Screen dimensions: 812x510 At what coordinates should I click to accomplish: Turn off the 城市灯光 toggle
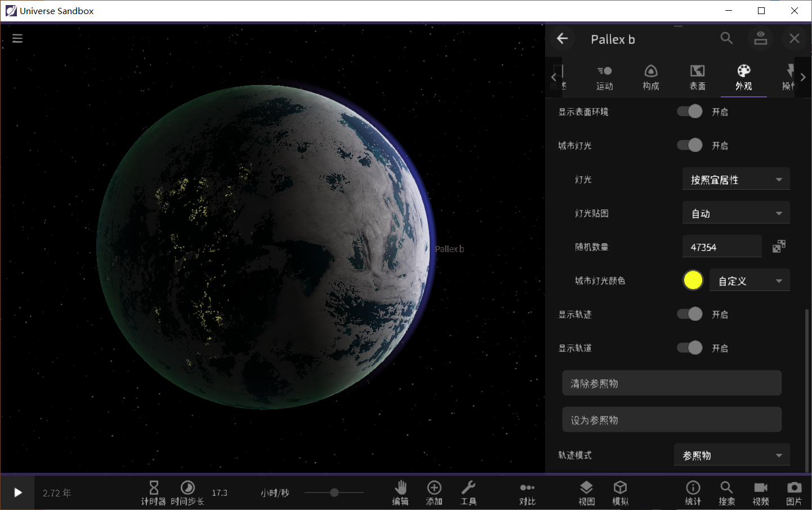click(690, 145)
